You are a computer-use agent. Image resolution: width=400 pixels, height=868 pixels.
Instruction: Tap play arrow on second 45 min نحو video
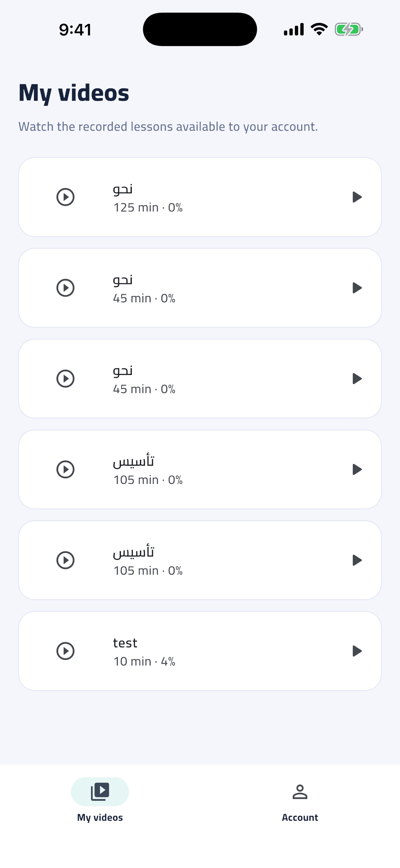(x=357, y=379)
